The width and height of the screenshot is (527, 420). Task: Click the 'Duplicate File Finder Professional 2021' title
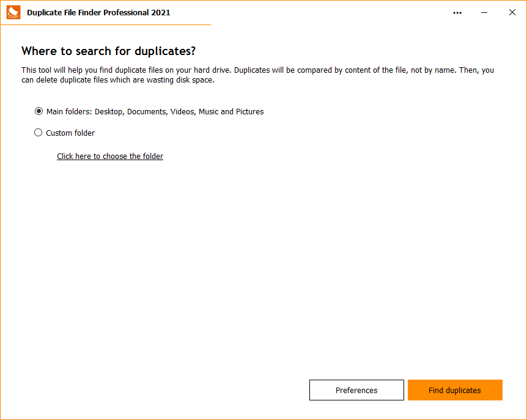[98, 12]
